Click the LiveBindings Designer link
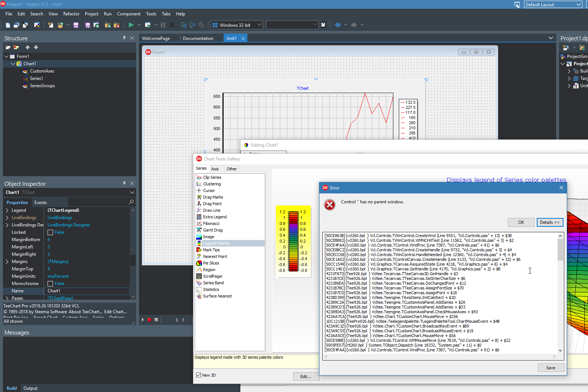588x392 pixels. tap(69, 225)
